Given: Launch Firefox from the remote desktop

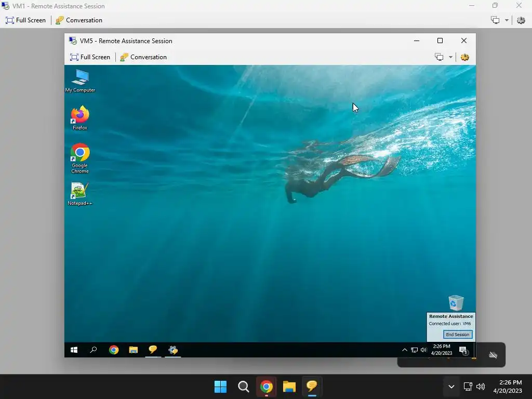Looking at the screenshot, I should (80, 118).
